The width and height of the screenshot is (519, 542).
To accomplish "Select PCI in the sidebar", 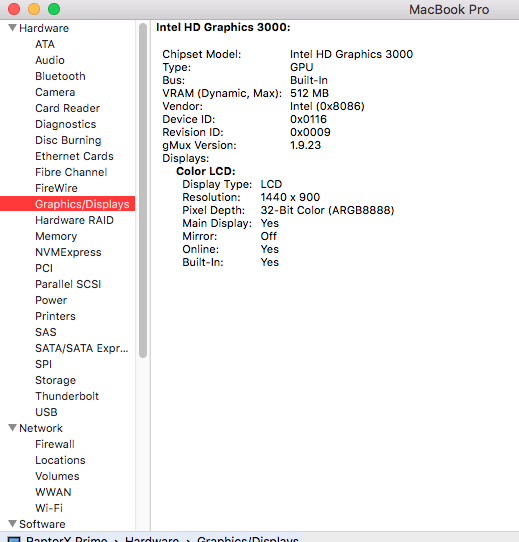I will [x=44, y=268].
